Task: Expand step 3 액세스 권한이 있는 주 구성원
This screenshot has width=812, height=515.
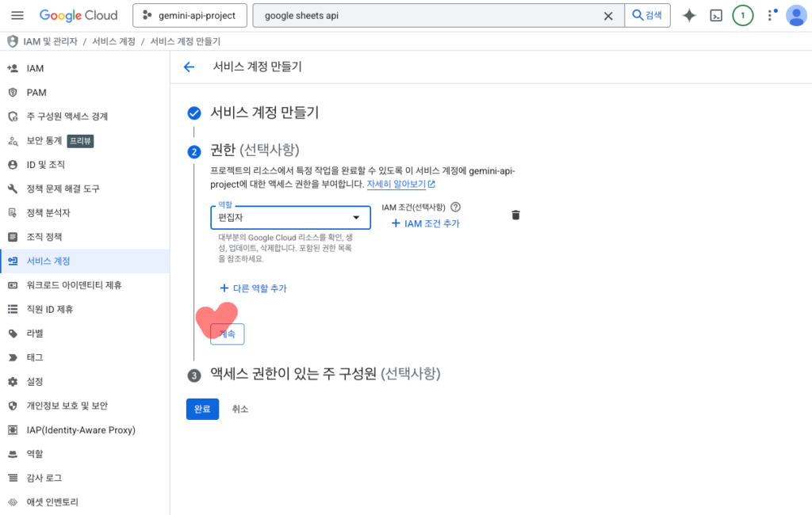Action: (324, 374)
